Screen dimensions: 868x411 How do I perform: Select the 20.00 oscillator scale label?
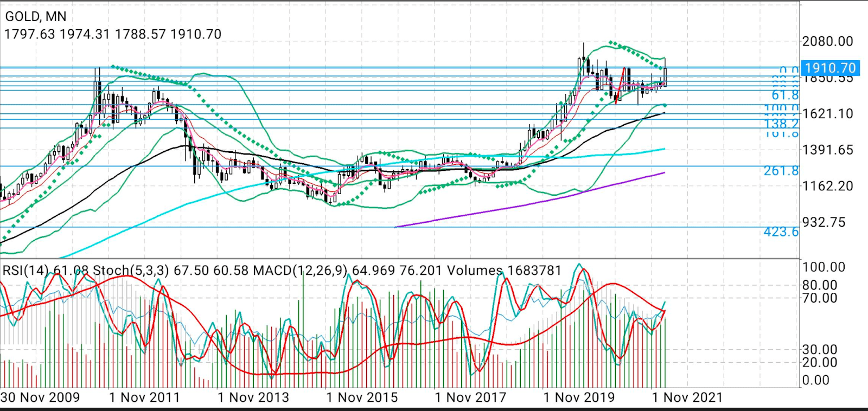820,362
